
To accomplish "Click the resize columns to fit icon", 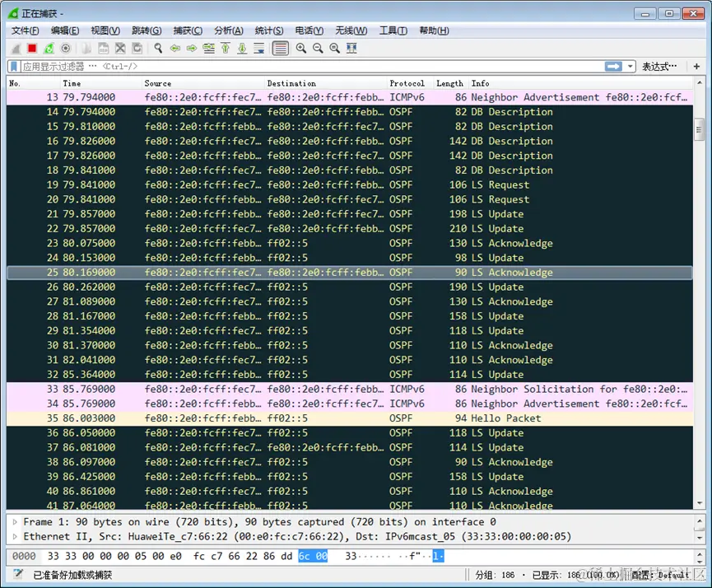I will click(x=351, y=48).
